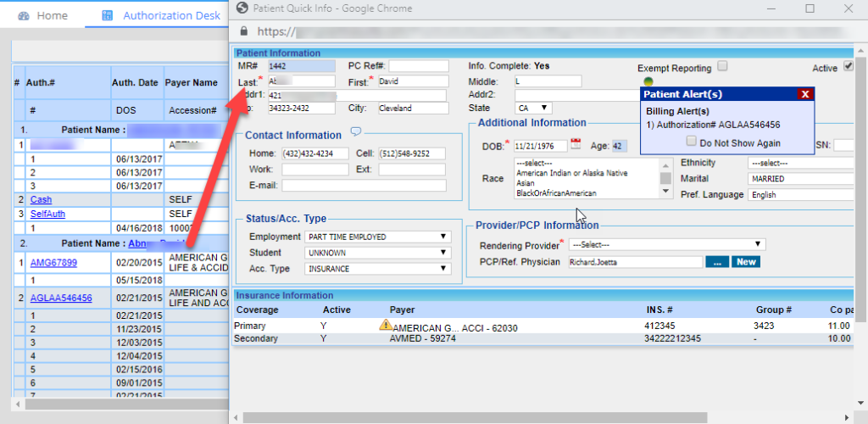
Task: Click the Home tab gauge icon
Action: (23, 15)
